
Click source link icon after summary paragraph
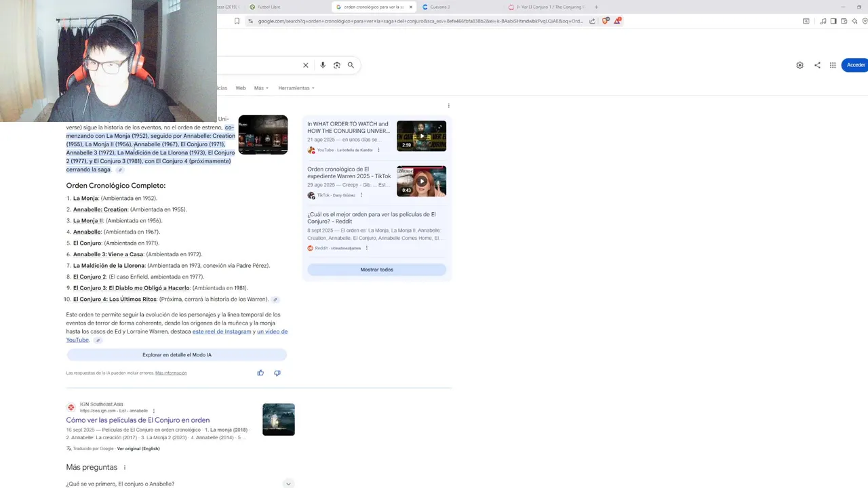(121, 170)
